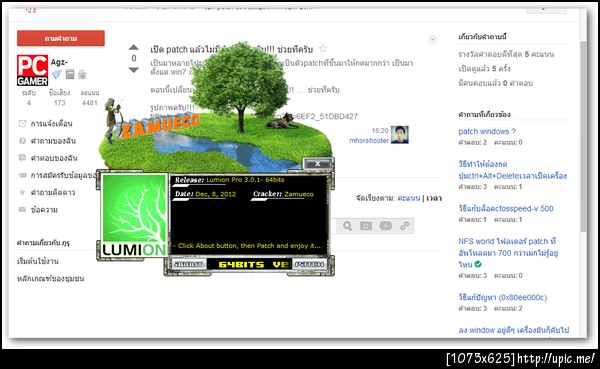This screenshot has width=600, height=369.
Task: Click the reputation value '173'
Action: coord(59,103)
